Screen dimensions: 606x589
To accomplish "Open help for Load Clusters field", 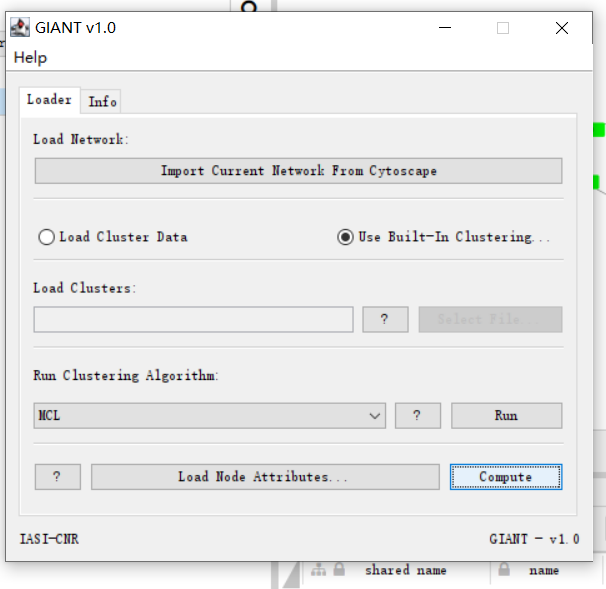I will click(x=385, y=319).
